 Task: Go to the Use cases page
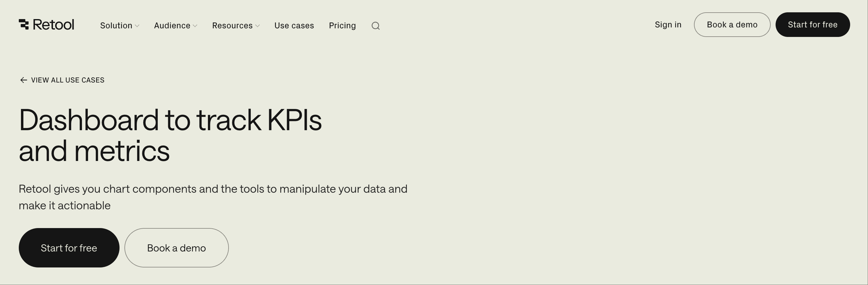pos(294,26)
